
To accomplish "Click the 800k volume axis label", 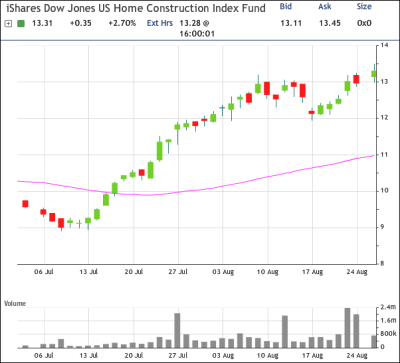I will coord(388,334).
